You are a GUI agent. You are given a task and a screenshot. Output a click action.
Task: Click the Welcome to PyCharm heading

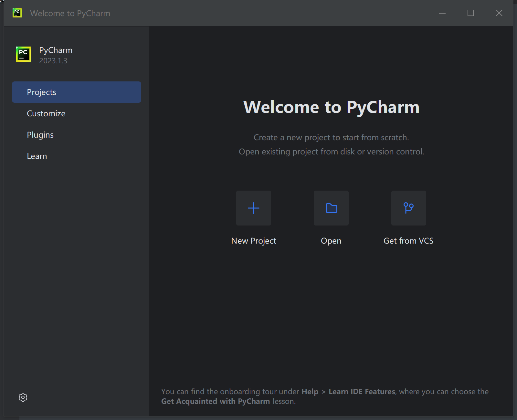point(331,107)
